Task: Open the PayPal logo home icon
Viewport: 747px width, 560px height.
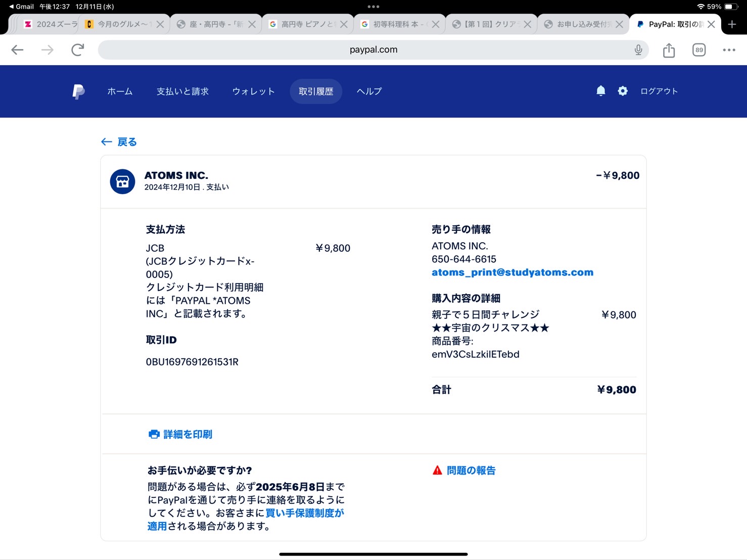Action: tap(78, 91)
